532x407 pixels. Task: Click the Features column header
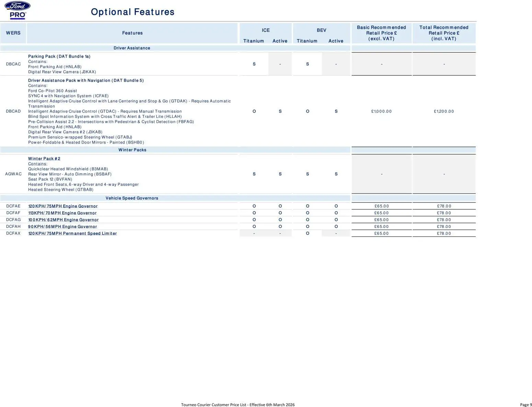pyautogui.click(x=132, y=33)
